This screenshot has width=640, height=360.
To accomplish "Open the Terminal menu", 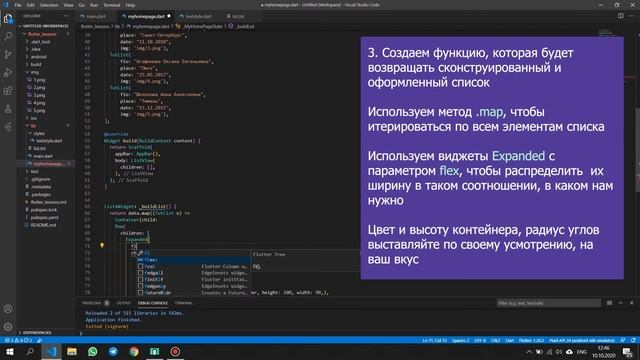I will point(112,5).
